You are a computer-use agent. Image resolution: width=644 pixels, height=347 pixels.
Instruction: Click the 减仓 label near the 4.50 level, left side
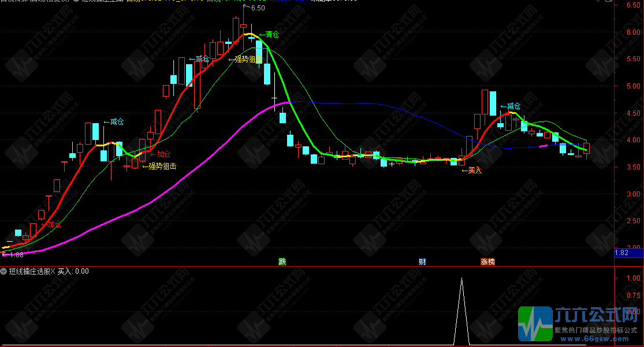click(114, 121)
